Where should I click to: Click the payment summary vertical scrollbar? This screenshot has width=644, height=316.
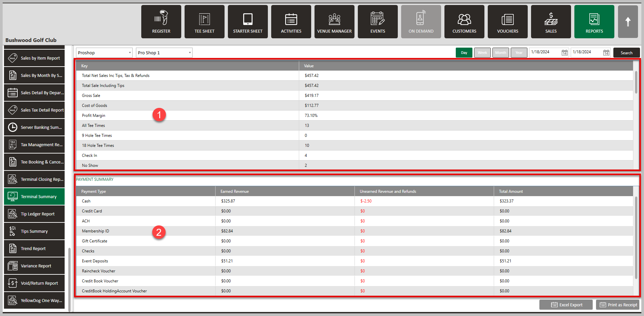click(636, 237)
